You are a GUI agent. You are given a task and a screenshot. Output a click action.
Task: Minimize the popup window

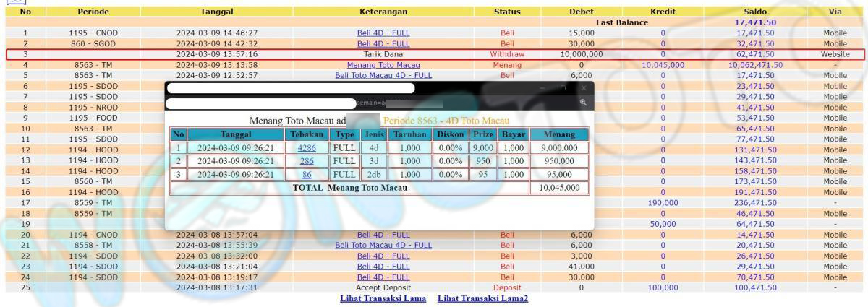pos(543,88)
